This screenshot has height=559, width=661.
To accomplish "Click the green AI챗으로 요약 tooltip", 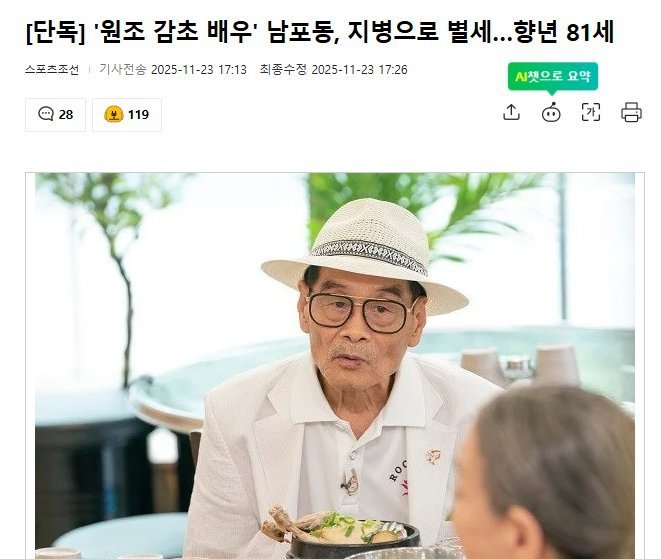I will (553, 77).
